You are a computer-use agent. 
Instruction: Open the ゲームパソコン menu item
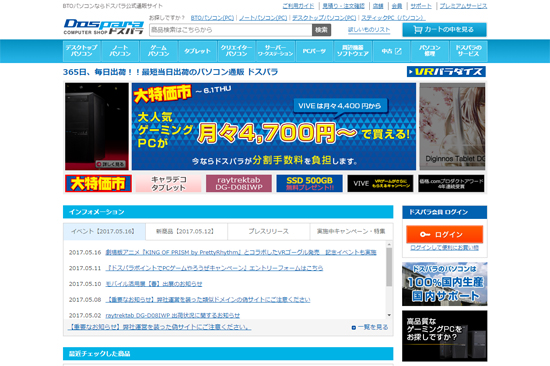click(x=159, y=51)
